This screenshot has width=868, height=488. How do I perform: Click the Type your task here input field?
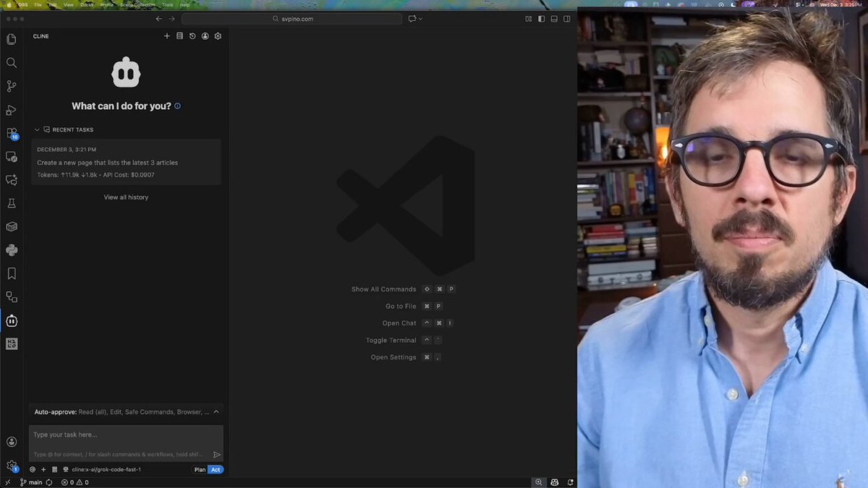point(109,434)
